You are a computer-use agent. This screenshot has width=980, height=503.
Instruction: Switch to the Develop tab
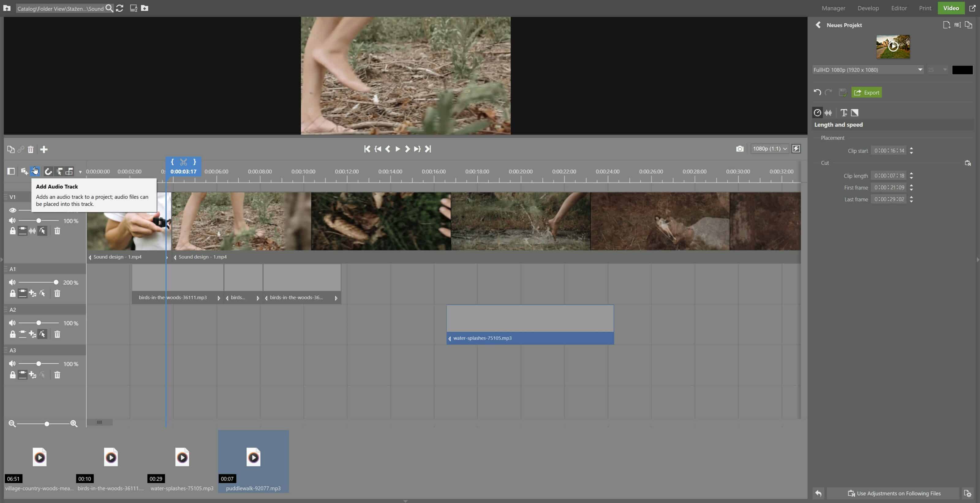[x=868, y=8]
